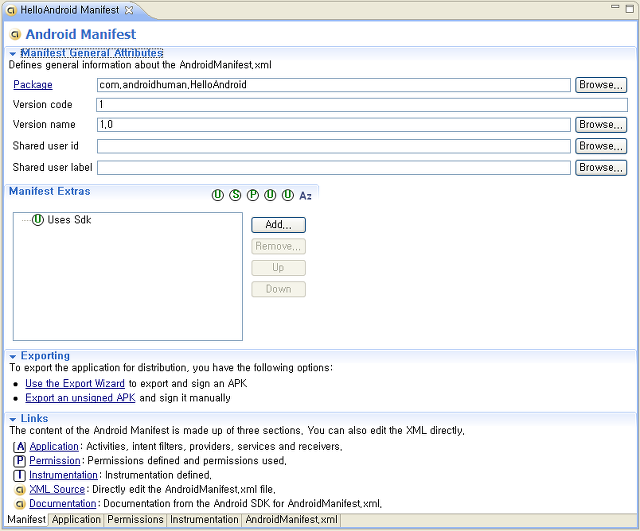
Task: Click the Add... button
Action: [x=278, y=225]
